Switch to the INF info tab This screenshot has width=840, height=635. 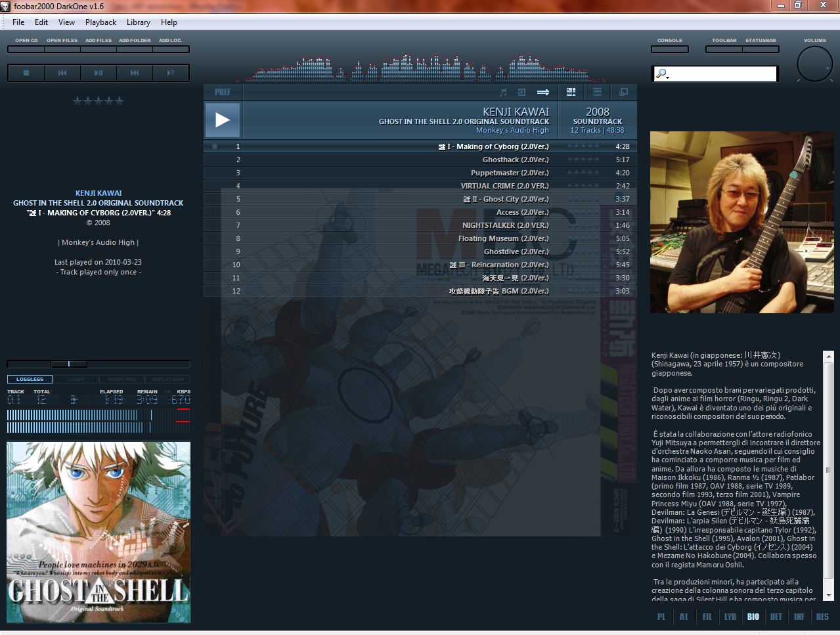(799, 617)
